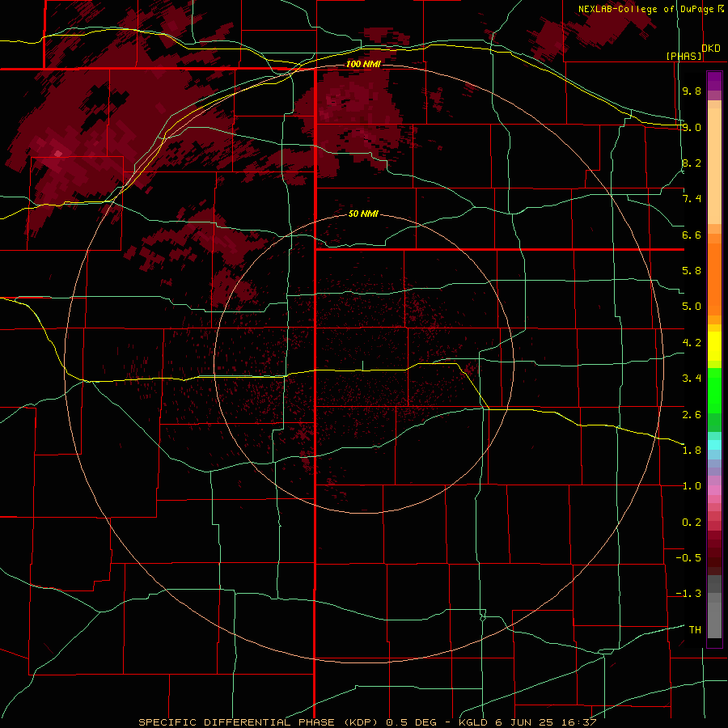
Task: Click the [PHAS] units label
Action: click(684, 57)
